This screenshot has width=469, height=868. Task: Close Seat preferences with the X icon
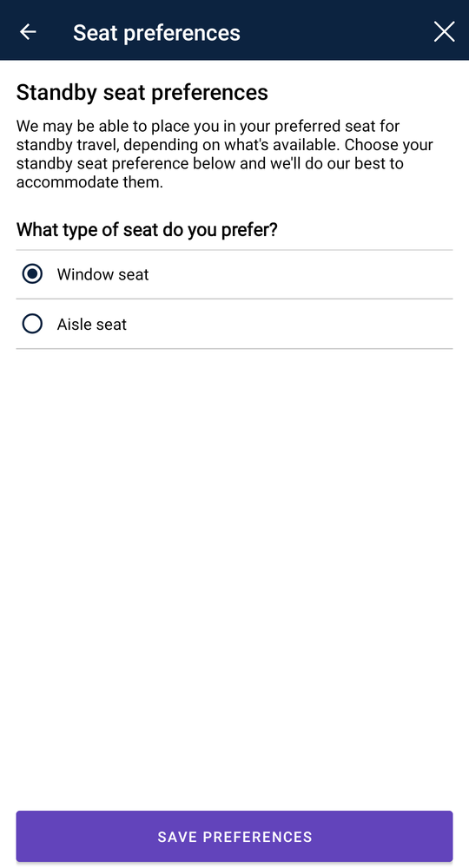[x=444, y=32]
